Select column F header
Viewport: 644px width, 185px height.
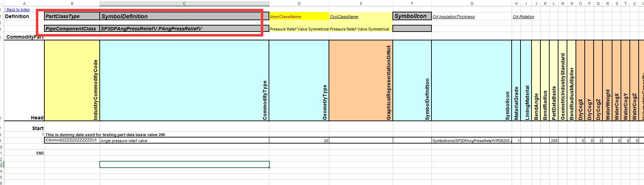coord(412,4)
